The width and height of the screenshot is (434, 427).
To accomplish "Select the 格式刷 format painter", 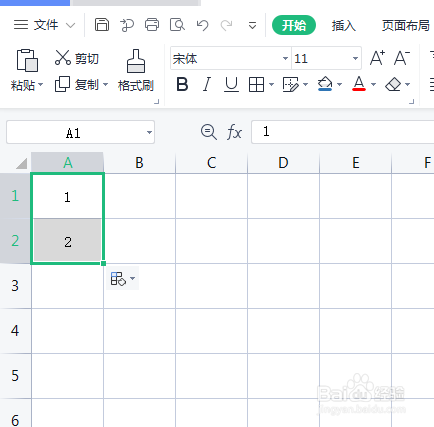I will [x=136, y=70].
